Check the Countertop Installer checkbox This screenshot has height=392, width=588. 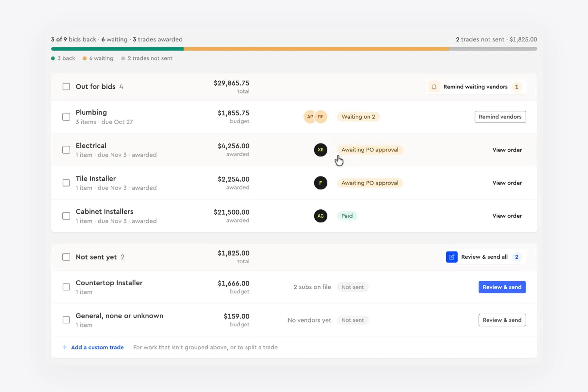66,287
